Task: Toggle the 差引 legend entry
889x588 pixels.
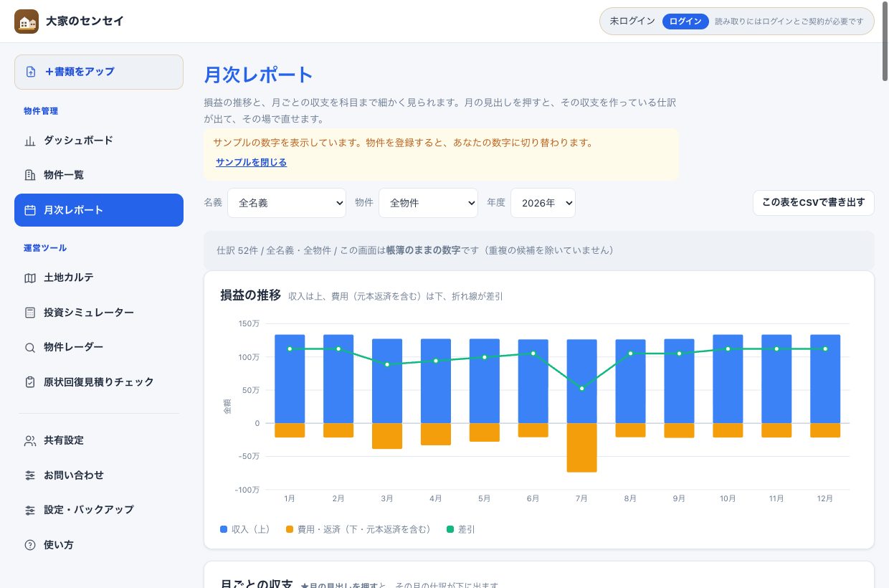Action: click(461, 530)
